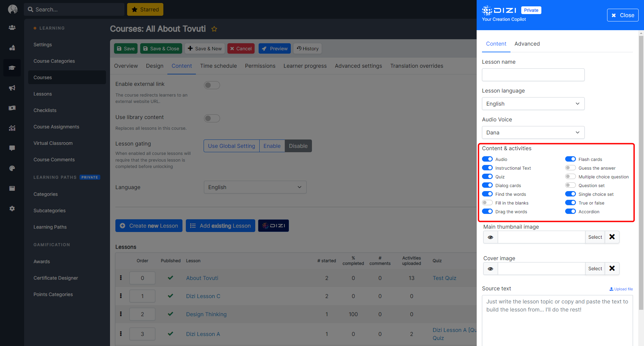Switch to the Overview tab

tap(126, 66)
